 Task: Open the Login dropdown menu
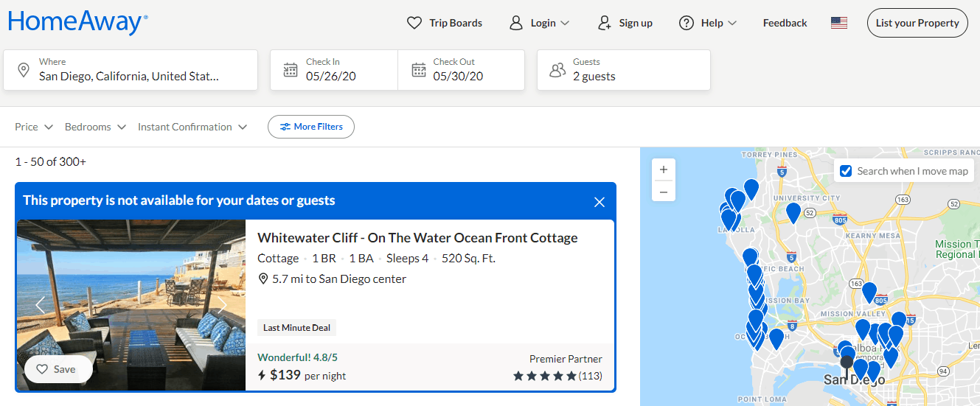click(539, 23)
